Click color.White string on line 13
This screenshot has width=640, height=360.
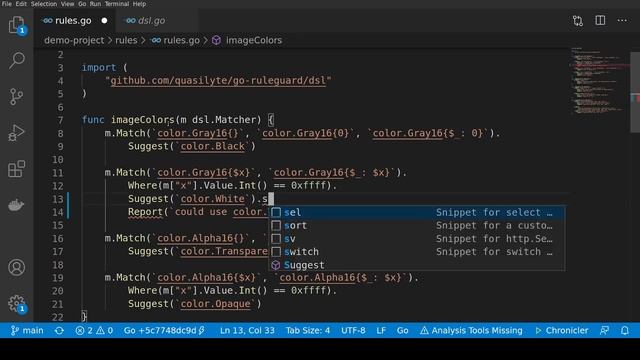tap(213, 199)
